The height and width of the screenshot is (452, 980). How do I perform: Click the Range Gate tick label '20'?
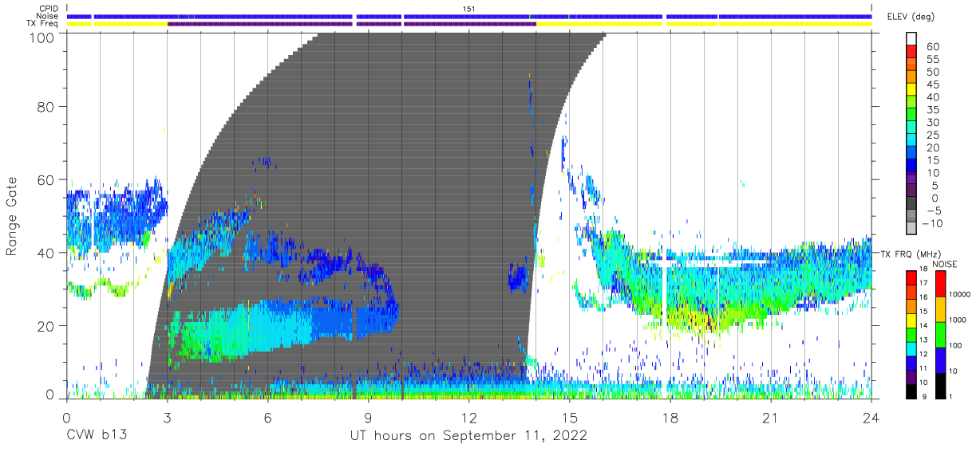[x=46, y=325]
